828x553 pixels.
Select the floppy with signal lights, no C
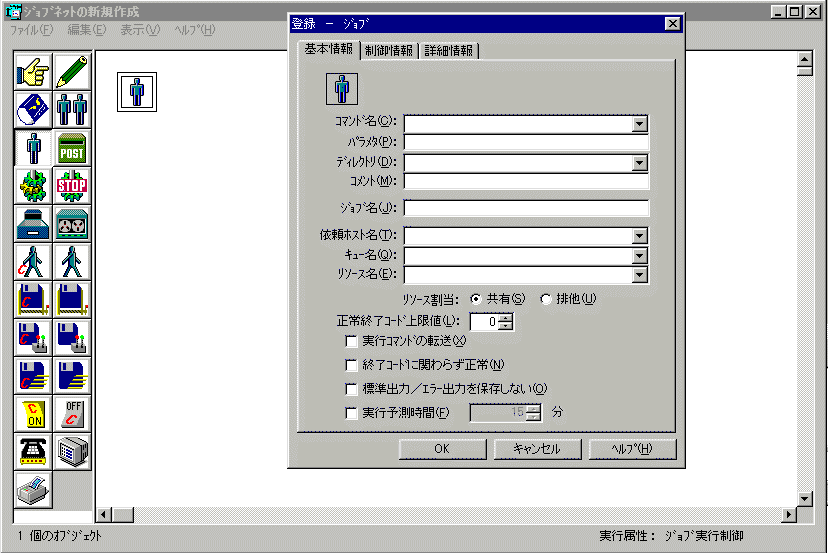click(72, 338)
